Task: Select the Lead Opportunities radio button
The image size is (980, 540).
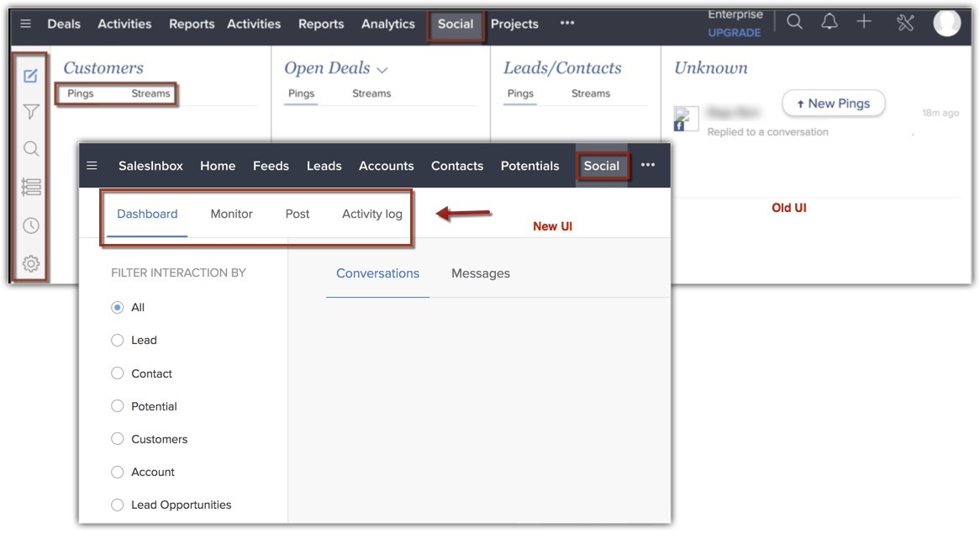Action: (x=117, y=505)
